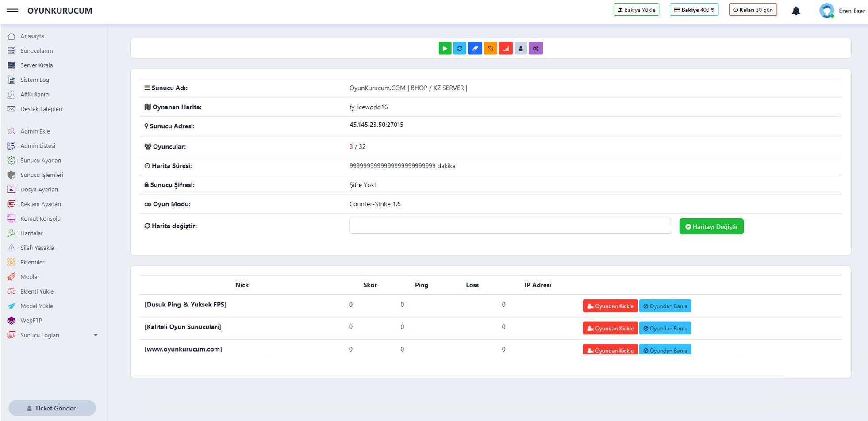This screenshot has width=868, height=421.
Task: Click the orange broken-link icon button
Action: tap(490, 49)
